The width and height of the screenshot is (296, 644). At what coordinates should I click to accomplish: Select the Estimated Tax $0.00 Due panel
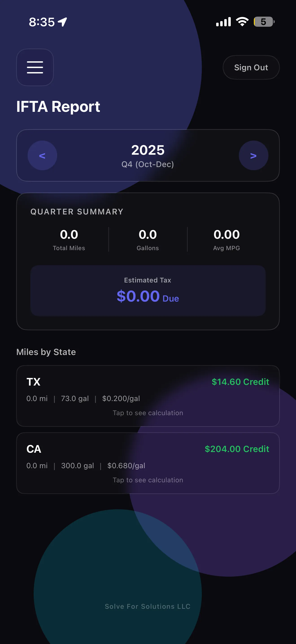pyautogui.click(x=148, y=291)
